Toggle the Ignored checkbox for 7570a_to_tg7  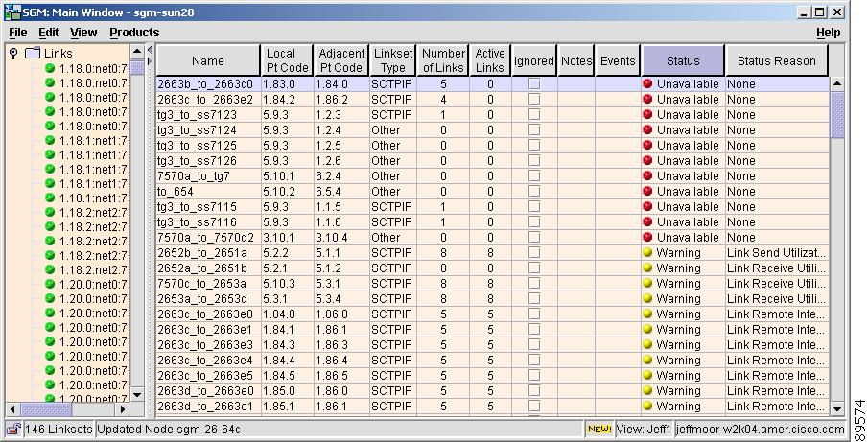(534, 176)
